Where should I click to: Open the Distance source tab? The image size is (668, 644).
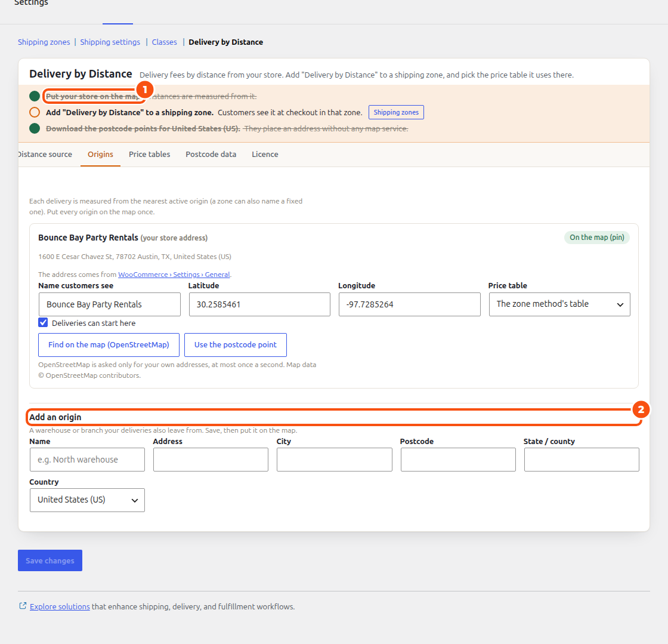45,155
